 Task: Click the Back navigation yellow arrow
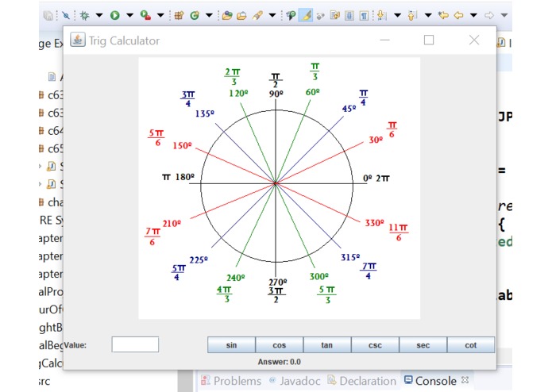tap(458, 15)
